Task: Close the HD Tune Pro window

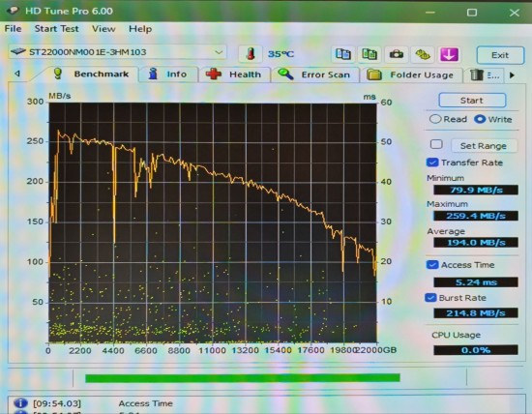Action: 515,13
